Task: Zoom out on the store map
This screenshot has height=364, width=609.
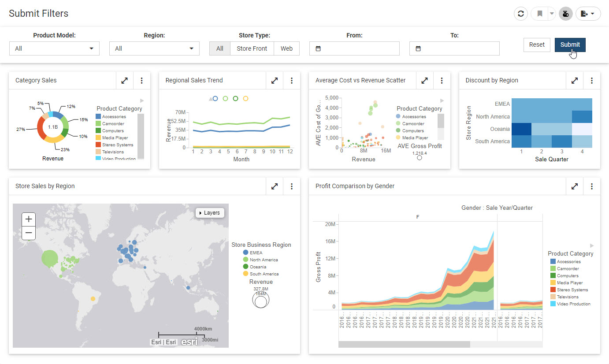Action: click(x=29, y=233)
